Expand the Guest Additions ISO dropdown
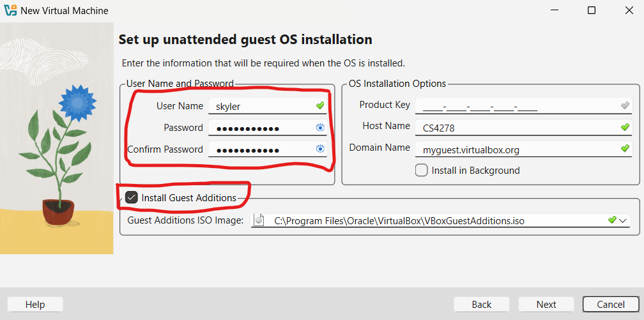This screenshot has height=320, width=644. [x=623, y=220]
